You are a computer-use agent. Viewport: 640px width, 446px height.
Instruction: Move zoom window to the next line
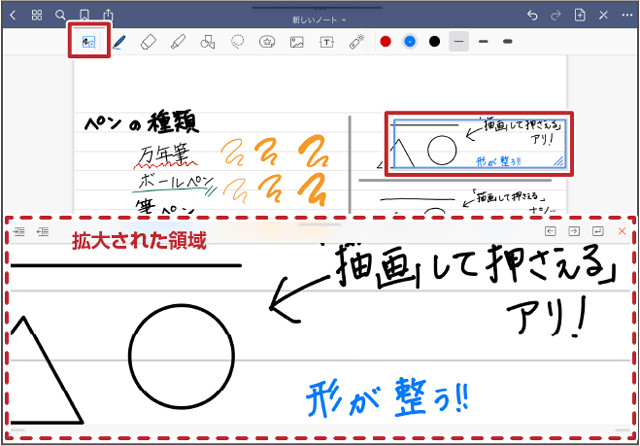coord(599,232)
